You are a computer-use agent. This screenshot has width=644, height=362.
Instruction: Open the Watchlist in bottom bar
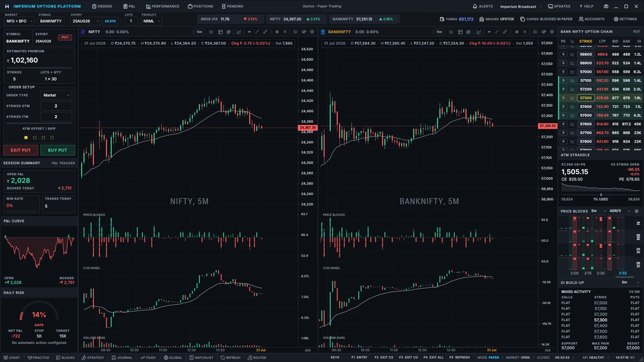click(x=201, y=358)
